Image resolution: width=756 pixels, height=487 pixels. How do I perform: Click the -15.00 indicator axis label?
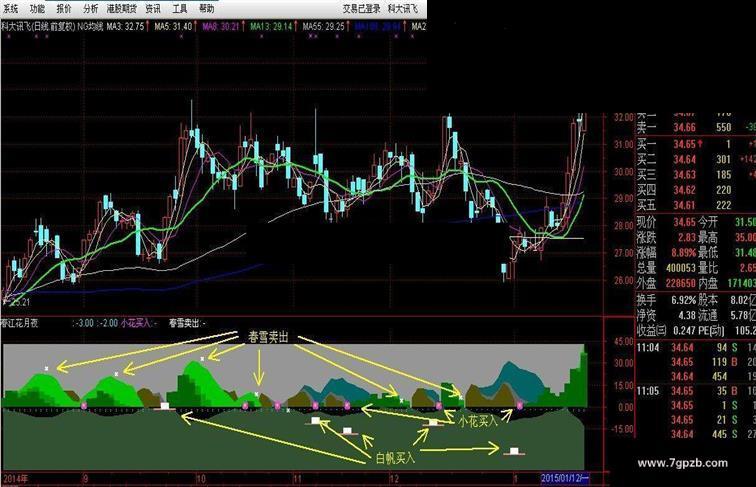coord(622,429)
